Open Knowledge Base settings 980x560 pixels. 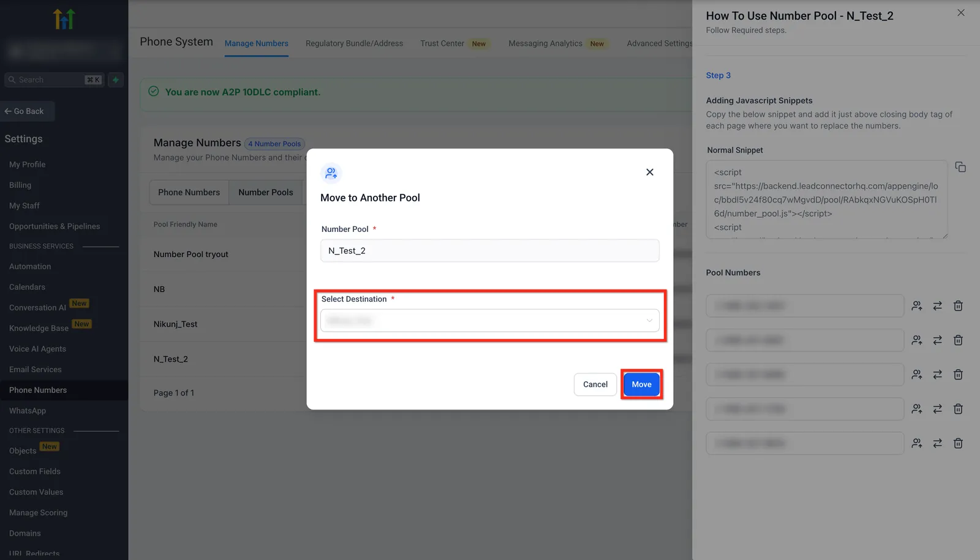point(39,328)
